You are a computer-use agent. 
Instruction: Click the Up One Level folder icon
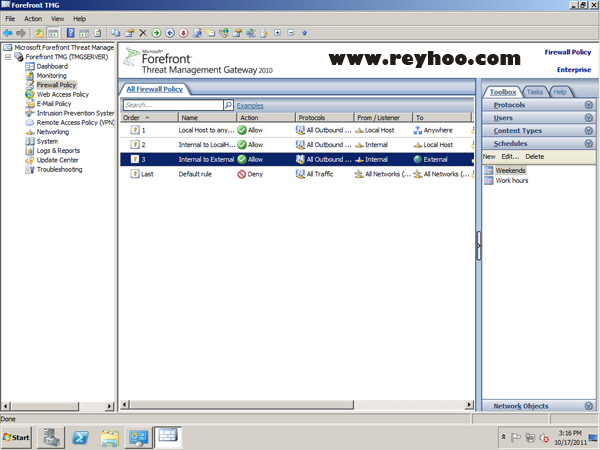click(39, 33)
